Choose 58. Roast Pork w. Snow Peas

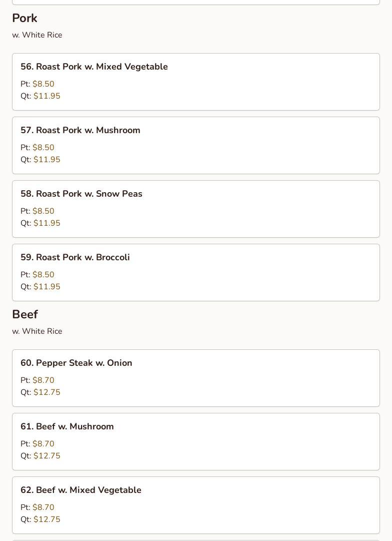tap(196, 209)
